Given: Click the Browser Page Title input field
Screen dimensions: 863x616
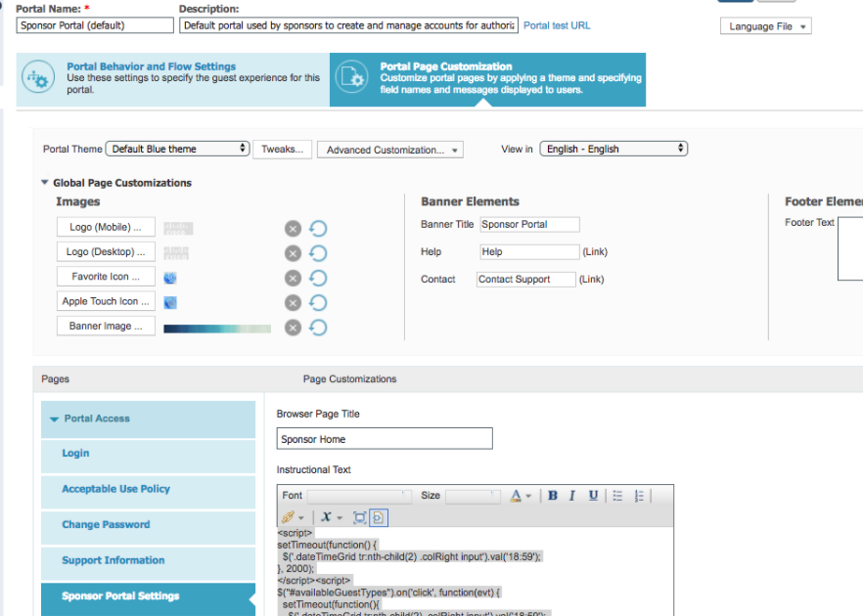Looking at the screenshot, I should click(385, 439).
